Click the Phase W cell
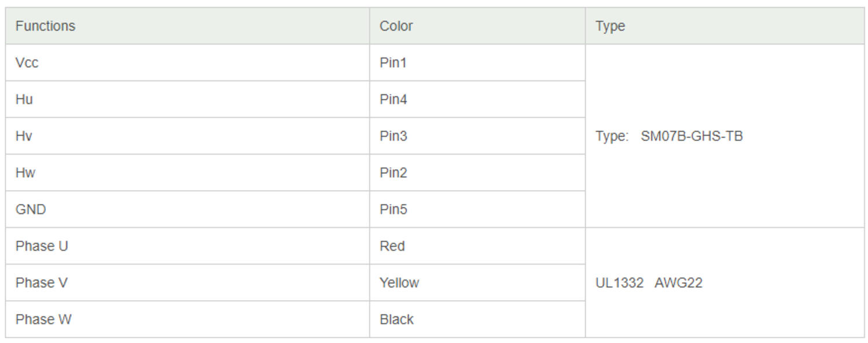This screenshot has height=343, width=868. tap(43, 319)
